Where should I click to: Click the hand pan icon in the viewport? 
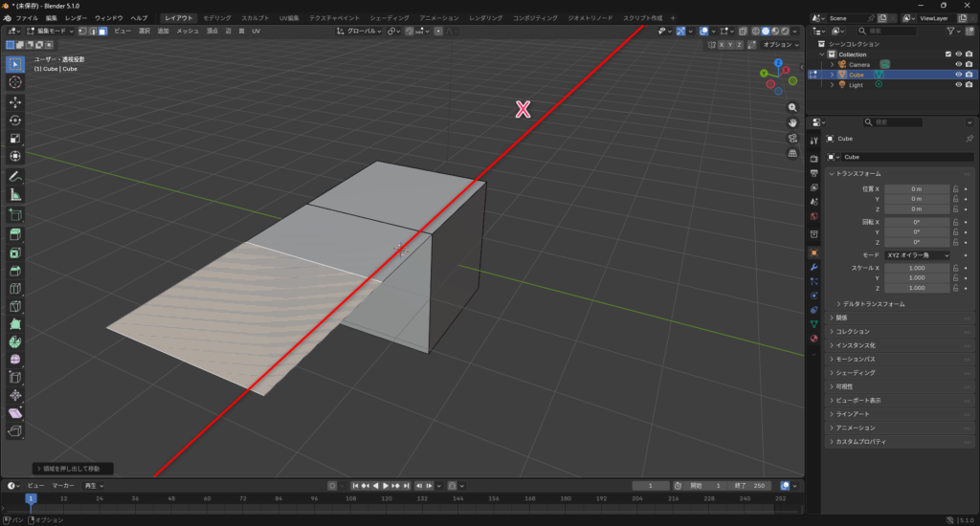click(x=792, y=122)
